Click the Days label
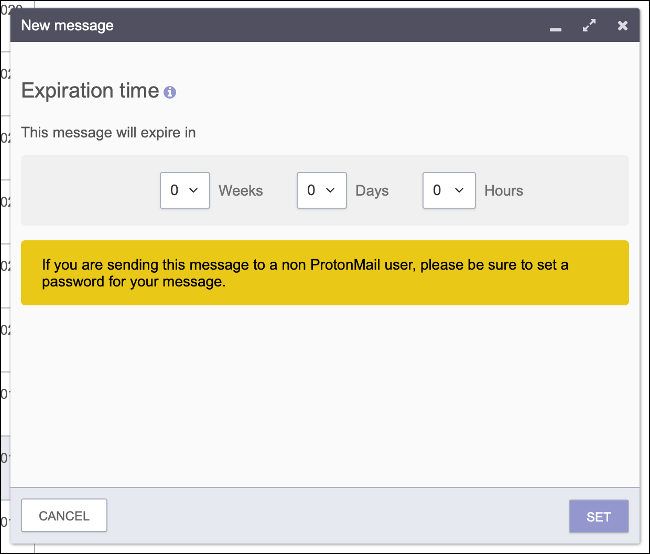 [372, 190]
